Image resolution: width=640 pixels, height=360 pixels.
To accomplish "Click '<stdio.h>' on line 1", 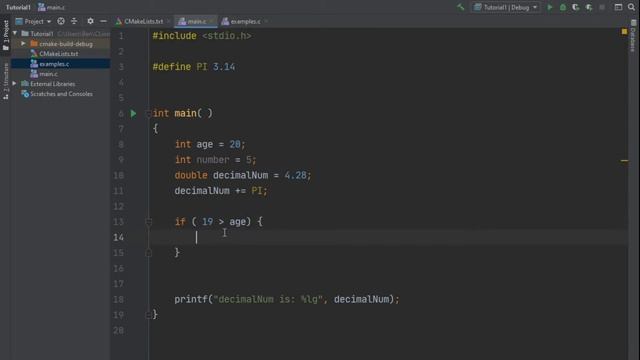I will pos(227,36).
